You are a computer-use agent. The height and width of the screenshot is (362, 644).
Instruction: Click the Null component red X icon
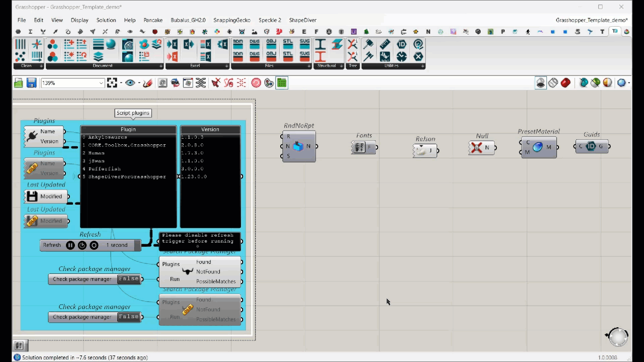click(476, 147)
